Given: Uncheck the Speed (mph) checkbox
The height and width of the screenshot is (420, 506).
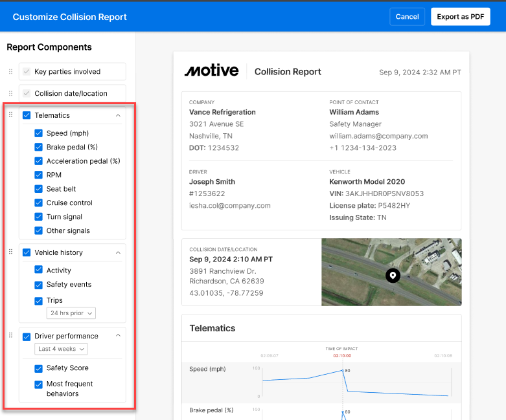Looking at the screenshot, I should pyautogui.click(x=39, y=133).
